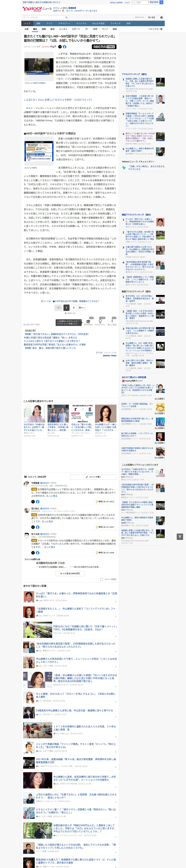This screenshot has width=186, height=868.
Task: Open 今野晴貴 commenter avatar
Action: [27, 484]
